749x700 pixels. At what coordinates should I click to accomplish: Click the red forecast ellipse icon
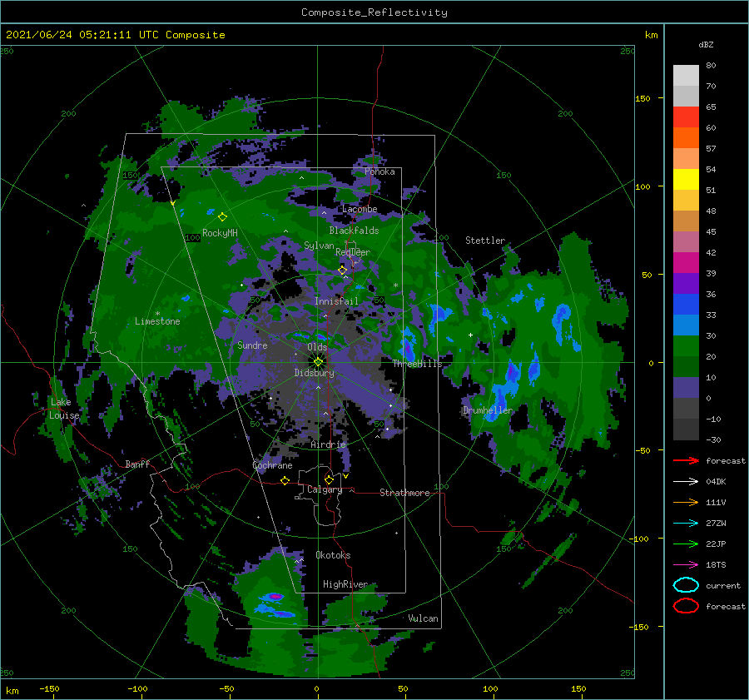tap(686, 606)
